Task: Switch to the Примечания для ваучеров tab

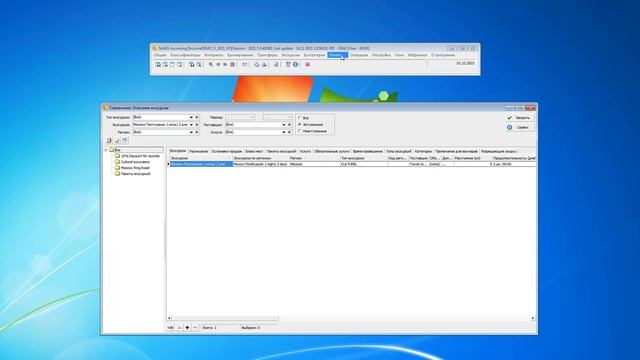Action: [x=456, y=151]
